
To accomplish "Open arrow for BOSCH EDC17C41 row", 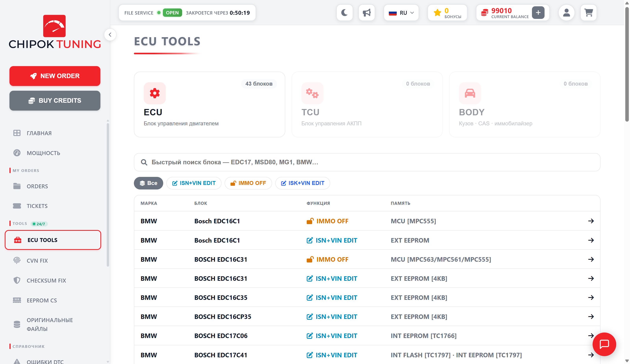I will pyautogui.click(x=591, y=355).
